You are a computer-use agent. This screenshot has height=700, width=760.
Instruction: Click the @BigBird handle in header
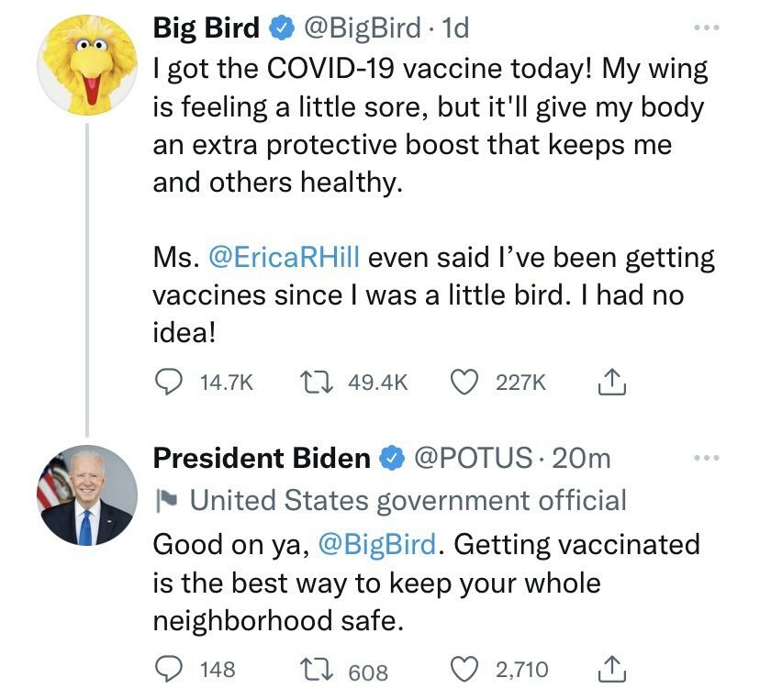[362, 28]
